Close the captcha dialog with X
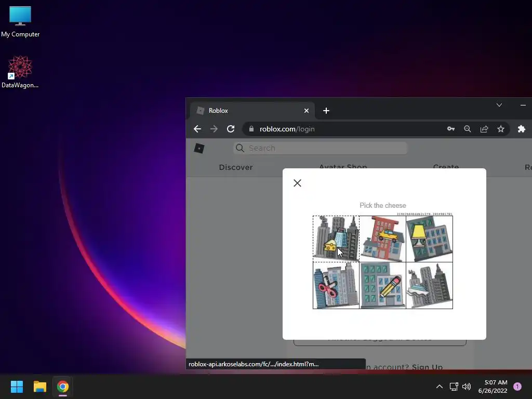 [297, 183]
